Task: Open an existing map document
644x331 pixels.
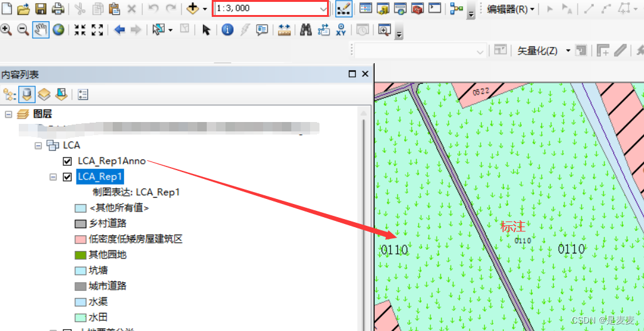Action: tap(24, 8)
